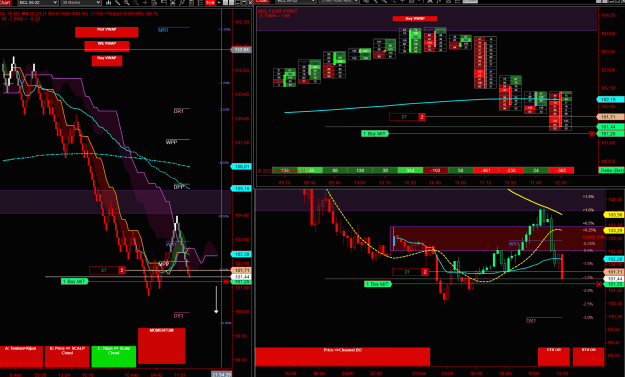The image size is (625, 377).
Task: Click the DPP pivot label
Action: click(179, 187)
